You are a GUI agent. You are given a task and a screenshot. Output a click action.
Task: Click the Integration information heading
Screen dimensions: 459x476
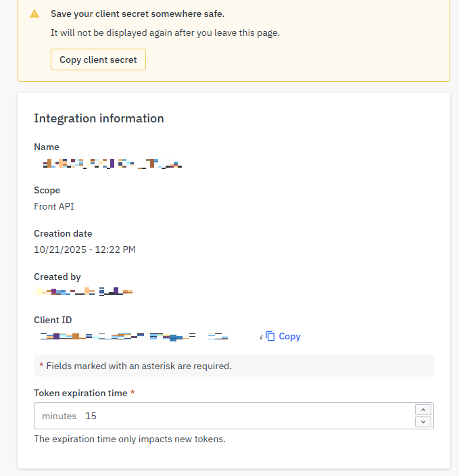pos(99,118)
